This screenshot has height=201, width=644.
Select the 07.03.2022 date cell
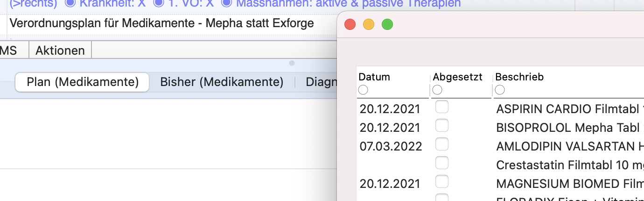(x=391, y=146)
